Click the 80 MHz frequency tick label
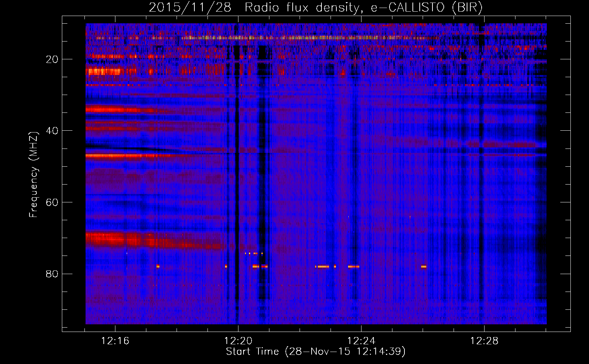The width and height of the screenshot is (589, 364). 52,274
